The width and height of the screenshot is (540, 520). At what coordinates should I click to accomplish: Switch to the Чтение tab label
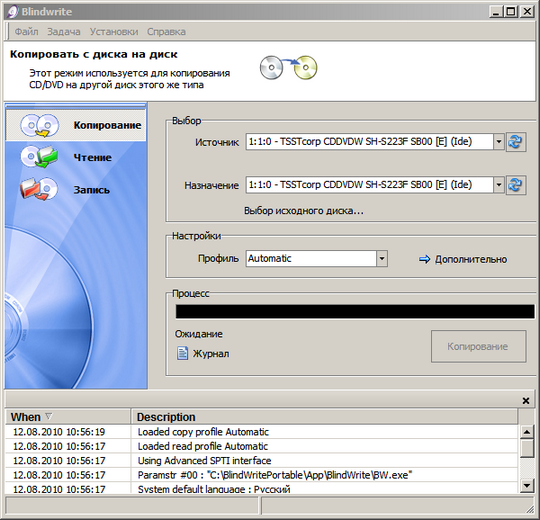pyautogui.click(x=92, y=157)
